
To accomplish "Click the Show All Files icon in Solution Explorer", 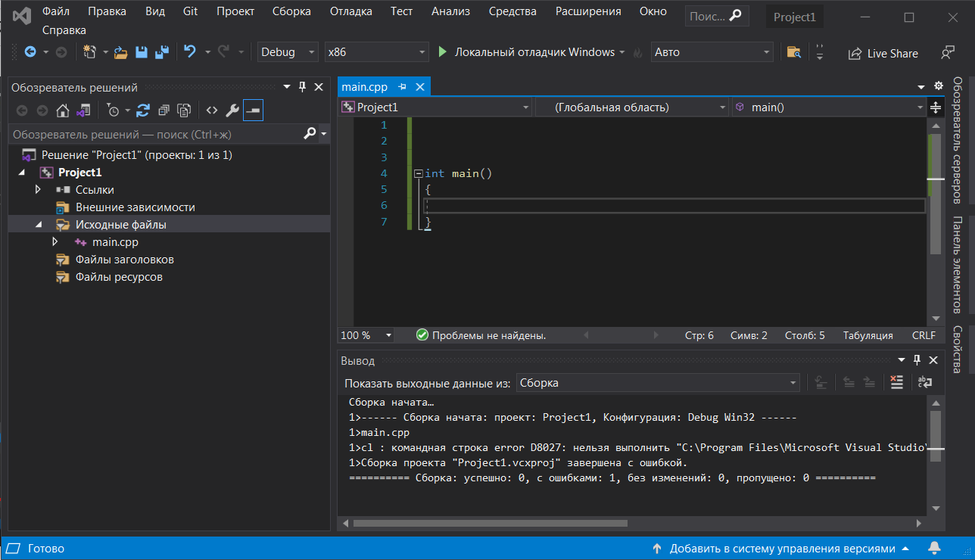I will [x=184, y=110].
